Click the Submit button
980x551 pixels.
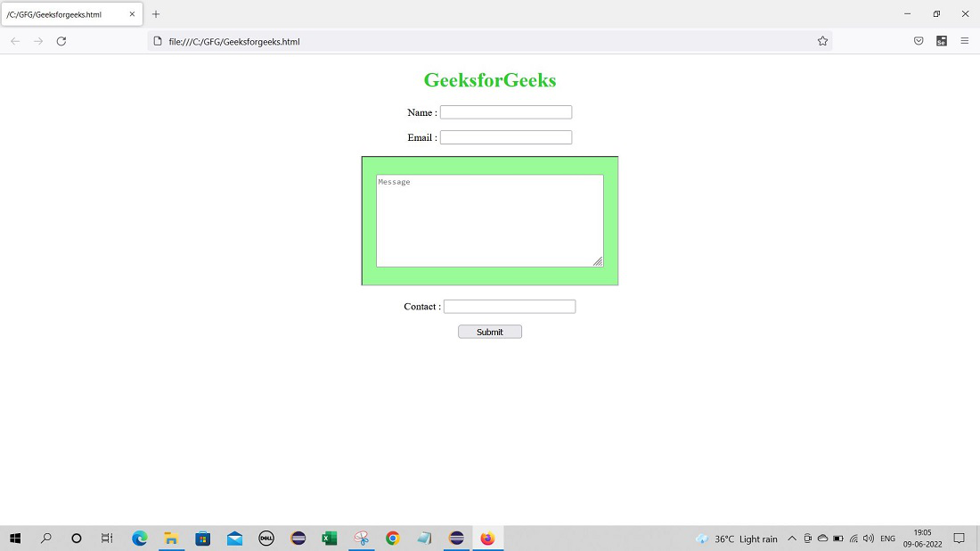[489, 332]
